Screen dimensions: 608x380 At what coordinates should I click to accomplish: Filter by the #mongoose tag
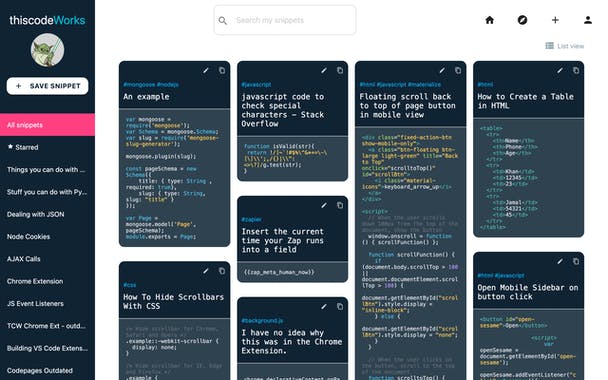tap(139, 85)
